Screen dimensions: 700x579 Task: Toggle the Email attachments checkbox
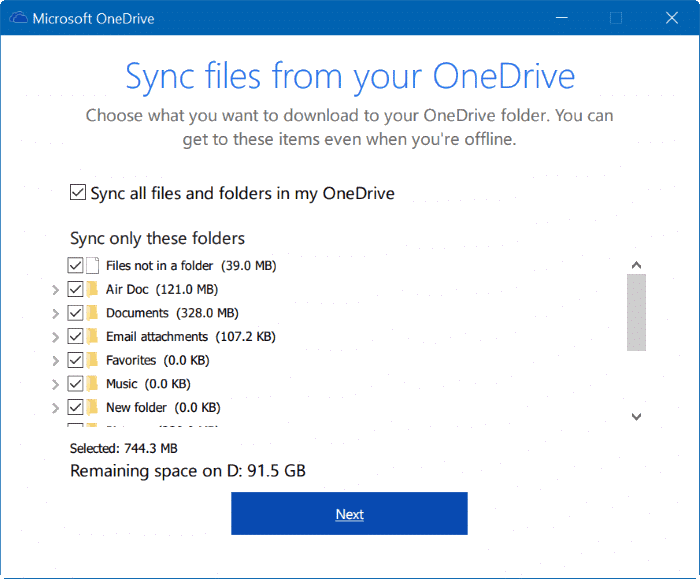tap(75, 336)
